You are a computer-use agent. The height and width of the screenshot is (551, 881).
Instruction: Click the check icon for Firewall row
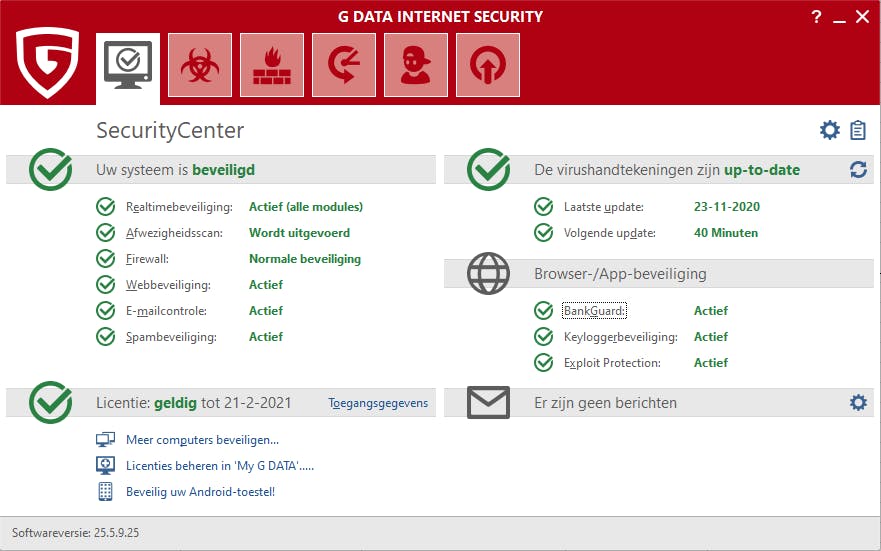(106, 258)
